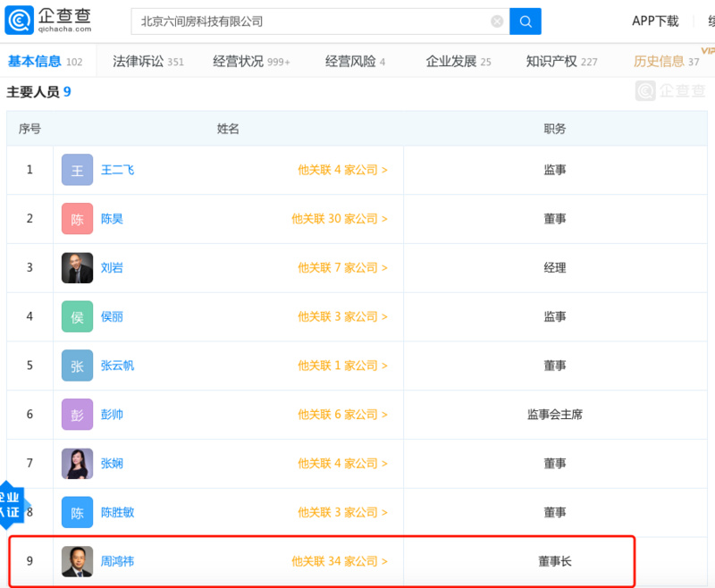Click 陈昊's pink avatar icon

(x=77, y=219)
